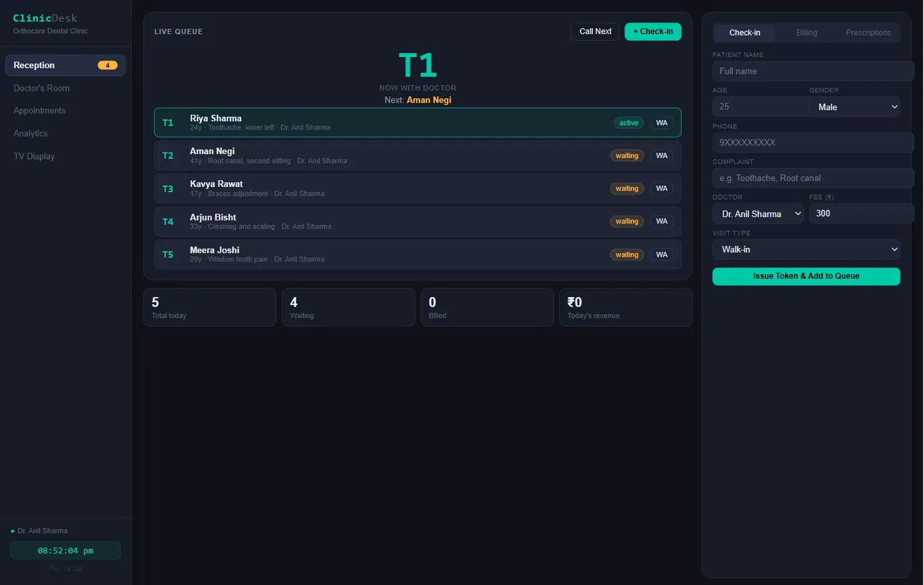Screen dimensions: 924x585
Task: Switch to the Prescriptions tab
Action: tap(868, 33)
